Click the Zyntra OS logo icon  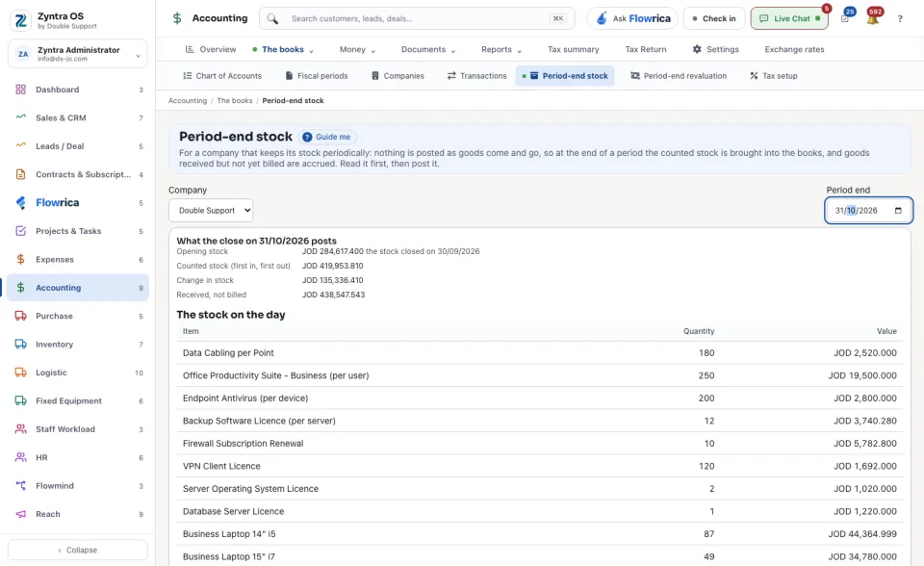click(x=20, y=20)
